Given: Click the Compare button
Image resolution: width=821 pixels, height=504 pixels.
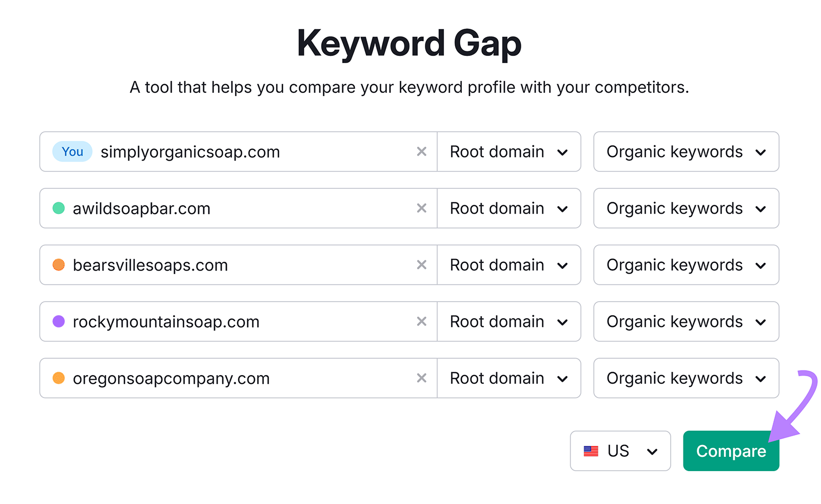Looking at the screenshot, I should tap(731, 451).
